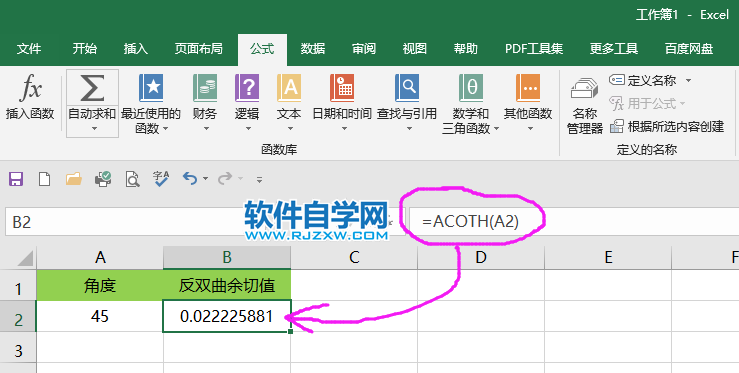The image size is (739, 373).
Task: Select the Formulas (公式) tab
Action: 262,49
